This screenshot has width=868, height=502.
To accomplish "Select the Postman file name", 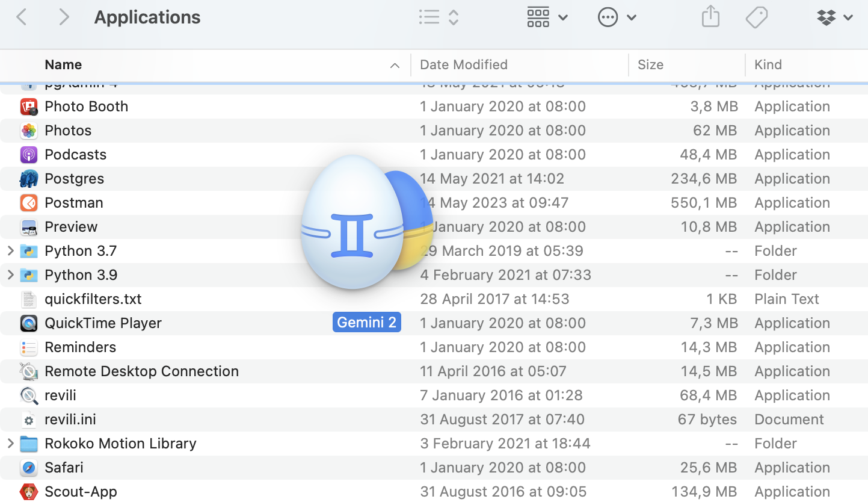I will 73,203.
